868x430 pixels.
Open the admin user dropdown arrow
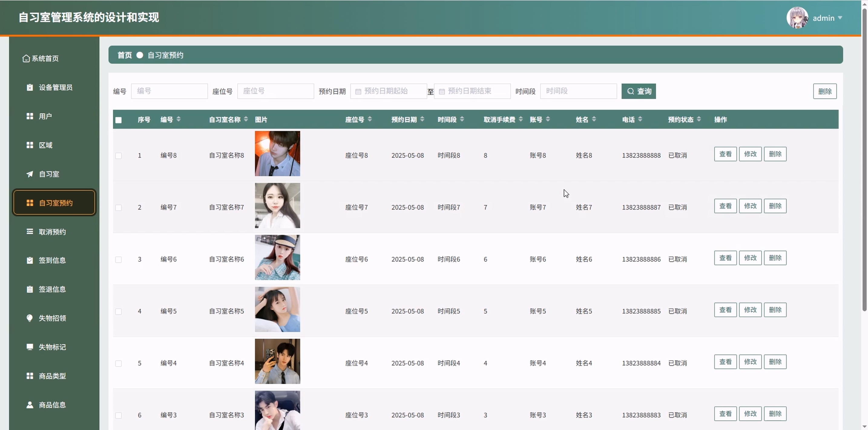point(840,18)
